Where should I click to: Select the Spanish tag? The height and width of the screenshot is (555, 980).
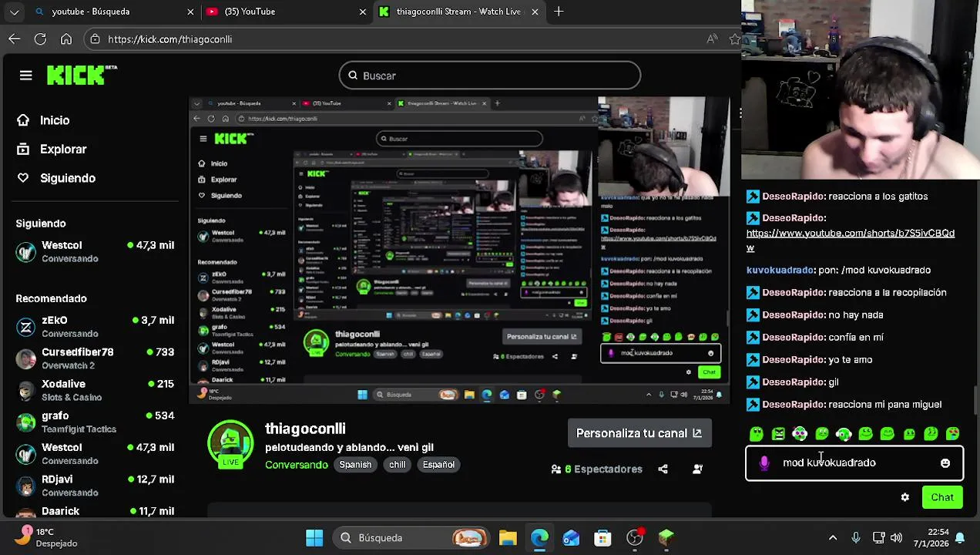point(355,465)
